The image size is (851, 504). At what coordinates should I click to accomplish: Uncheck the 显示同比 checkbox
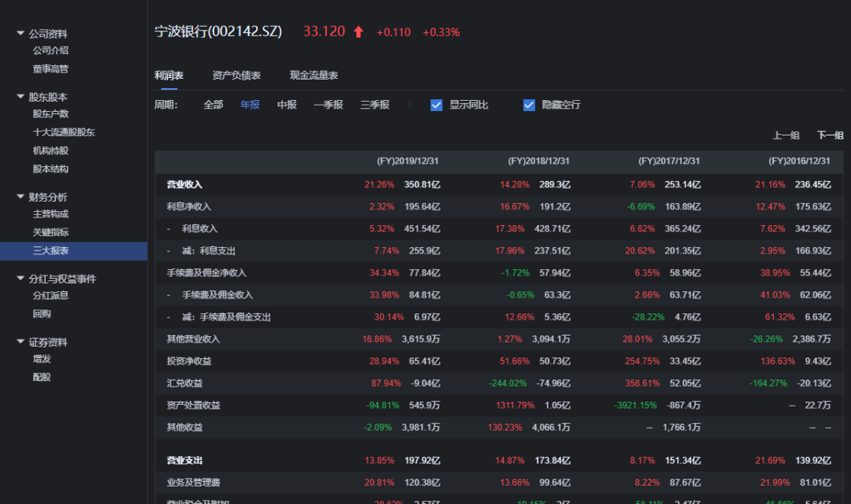click(x=437, y=105)
